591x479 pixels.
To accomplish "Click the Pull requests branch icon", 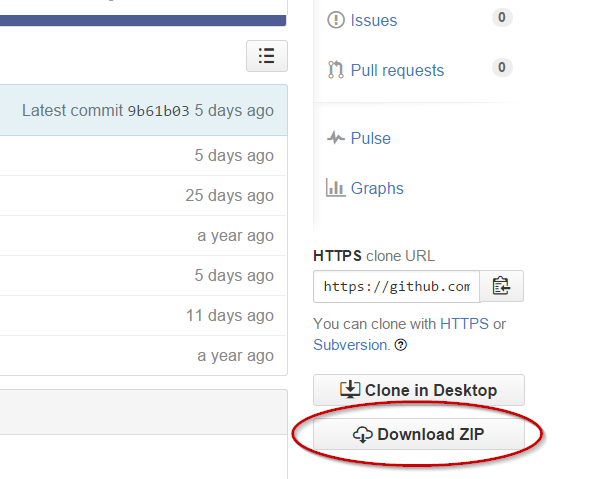I will 335,70.
